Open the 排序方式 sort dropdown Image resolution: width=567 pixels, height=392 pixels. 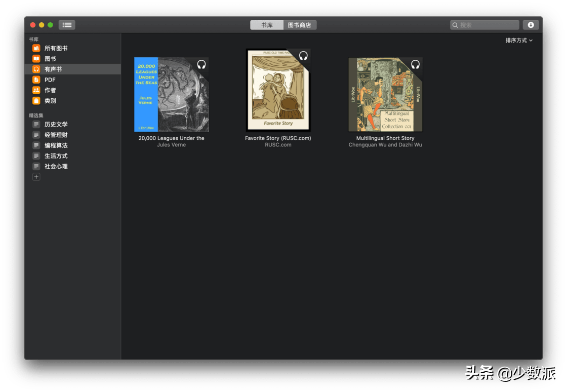coord(519,40)
